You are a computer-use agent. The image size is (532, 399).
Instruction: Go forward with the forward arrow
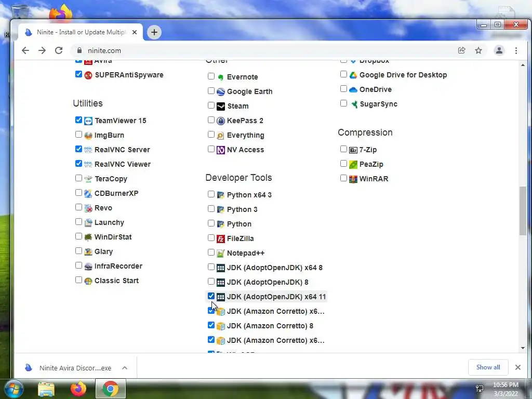[42, 50]
